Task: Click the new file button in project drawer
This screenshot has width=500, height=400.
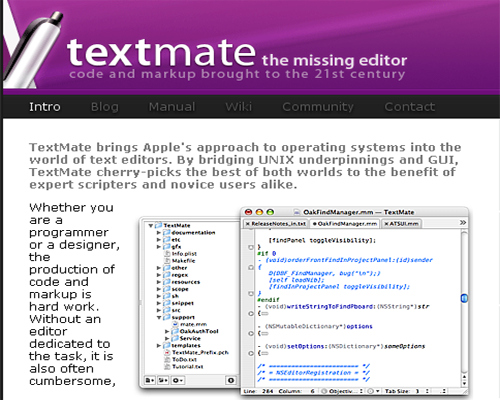Action: click(x=150, y=380)
